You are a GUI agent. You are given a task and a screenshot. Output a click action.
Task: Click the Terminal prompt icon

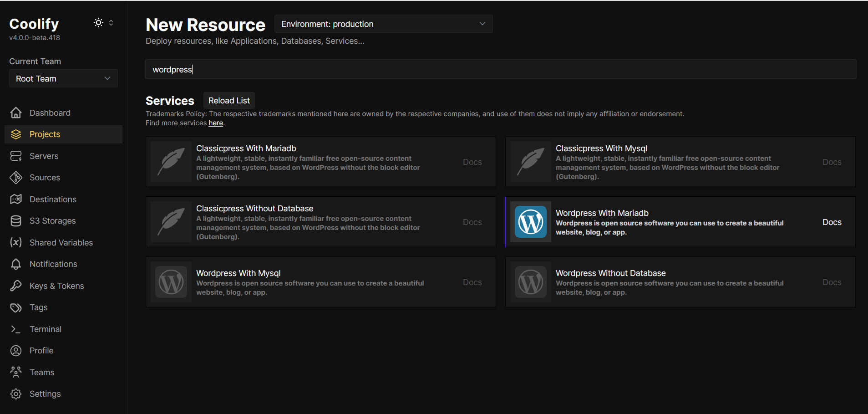[x=16, y=329]
